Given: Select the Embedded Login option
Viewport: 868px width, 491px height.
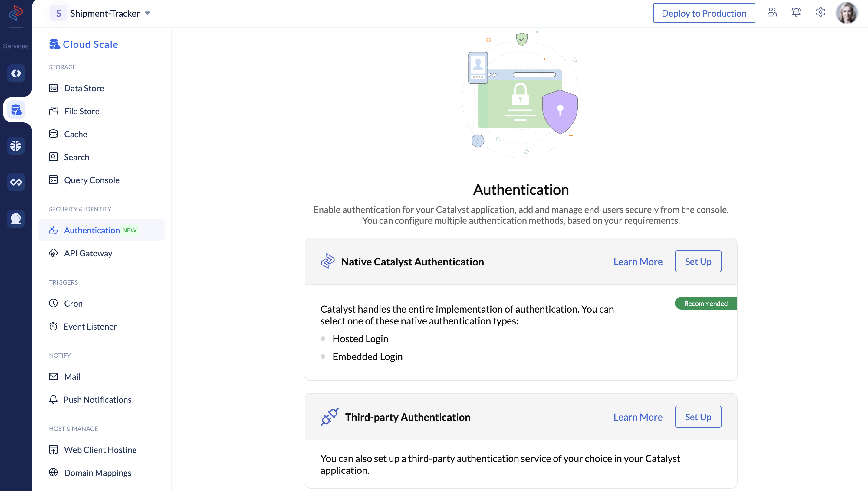Looking at the screenshot, I should click(x=367, y=356).
